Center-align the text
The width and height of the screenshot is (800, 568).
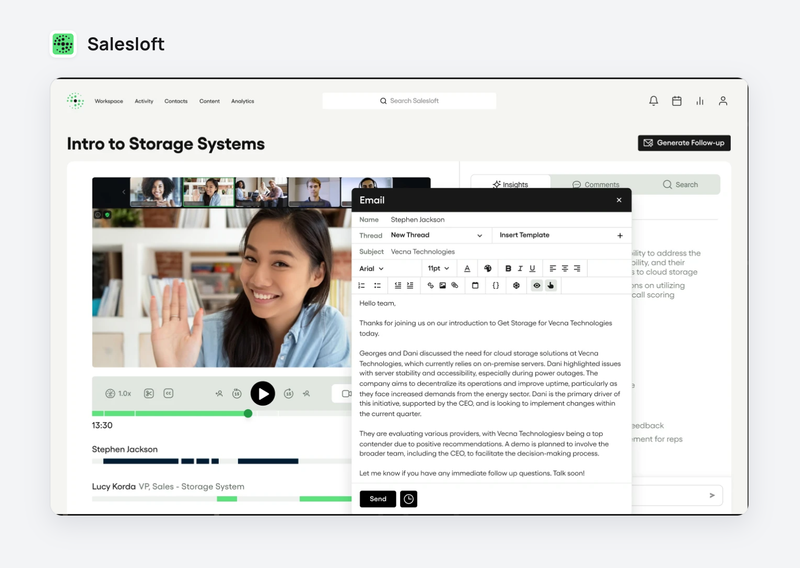[x=565, y=268]
